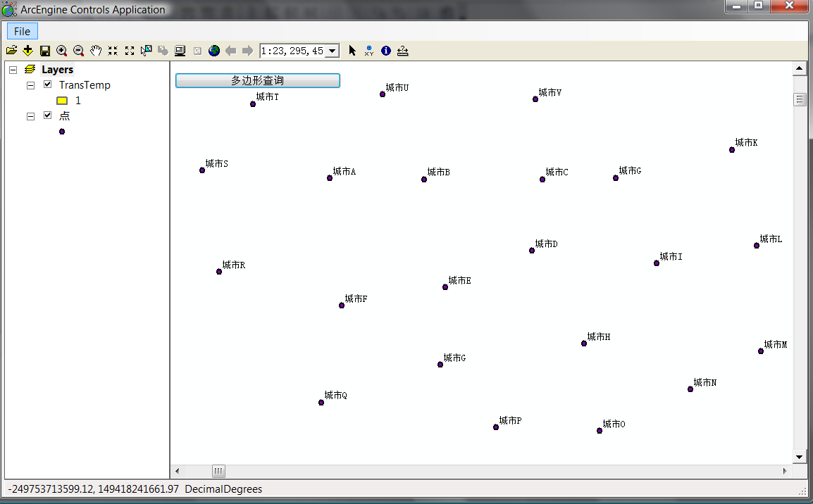Click the Measure ruler tool
This screenshot has width=813, height=504.
click(403, 51)
